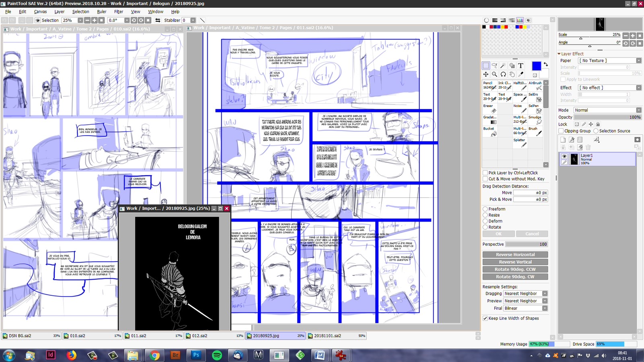Open the Layer menu

[60, 12]
